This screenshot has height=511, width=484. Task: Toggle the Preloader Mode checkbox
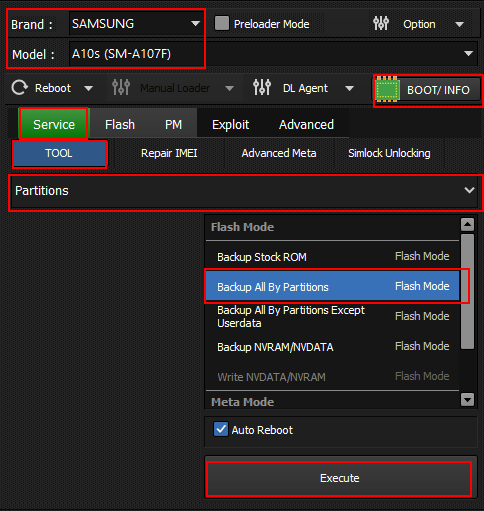point(222,23)
